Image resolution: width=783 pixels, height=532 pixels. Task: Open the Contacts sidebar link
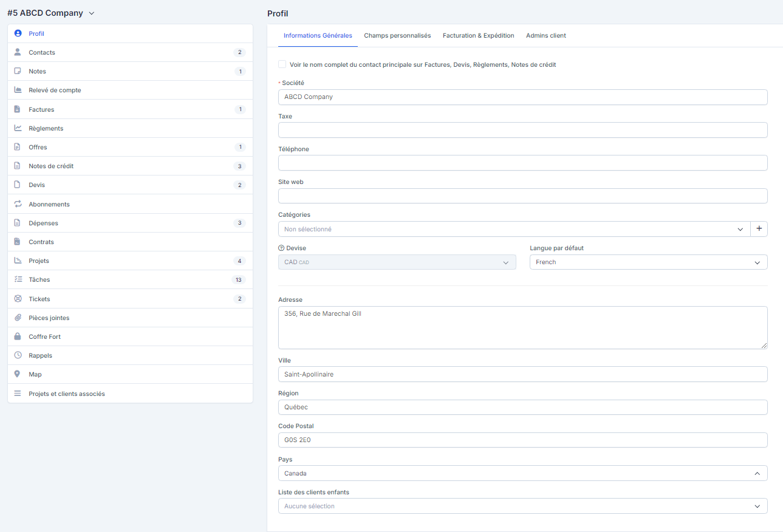click(x=130, y=52)
